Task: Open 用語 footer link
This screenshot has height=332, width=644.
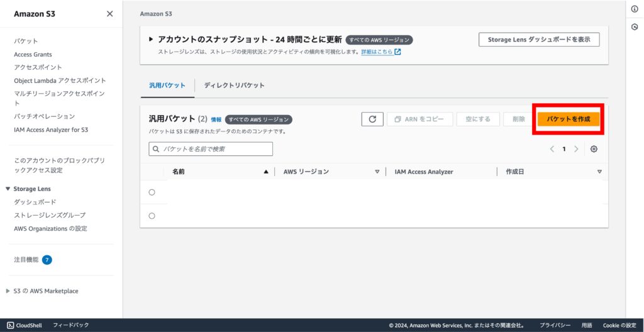Action: [587, 325]
